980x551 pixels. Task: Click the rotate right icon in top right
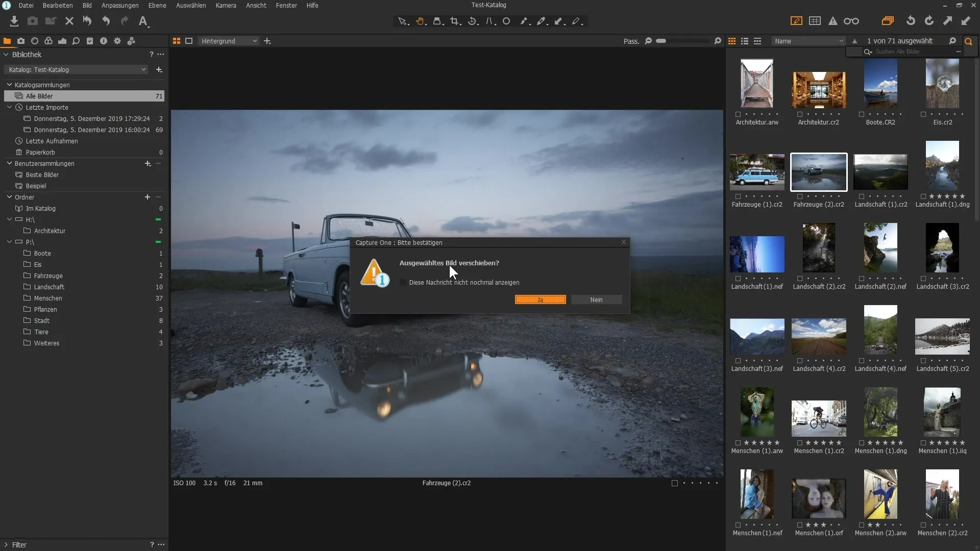click(929, 21)
